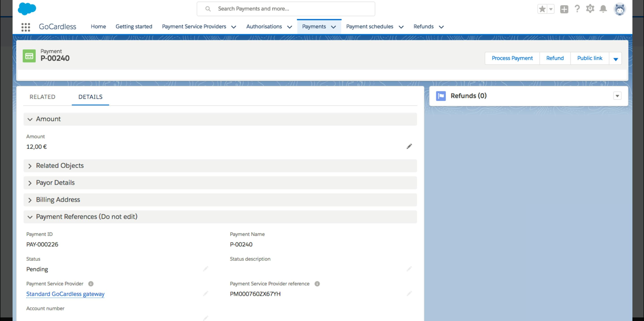Open the Payment schedules nav tab
The height and width of the screenshot is (321, 644).
(369, 27)
